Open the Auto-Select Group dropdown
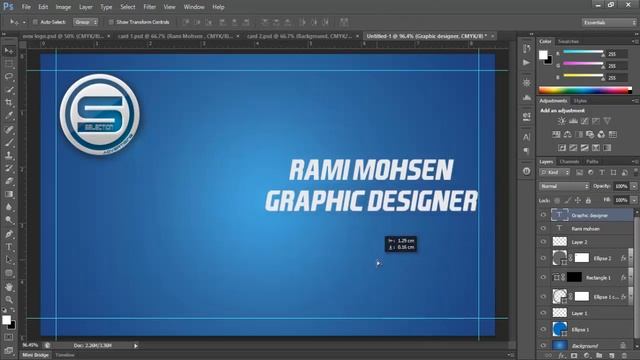Screen dimensions: 640x360 tap(86, 22)
